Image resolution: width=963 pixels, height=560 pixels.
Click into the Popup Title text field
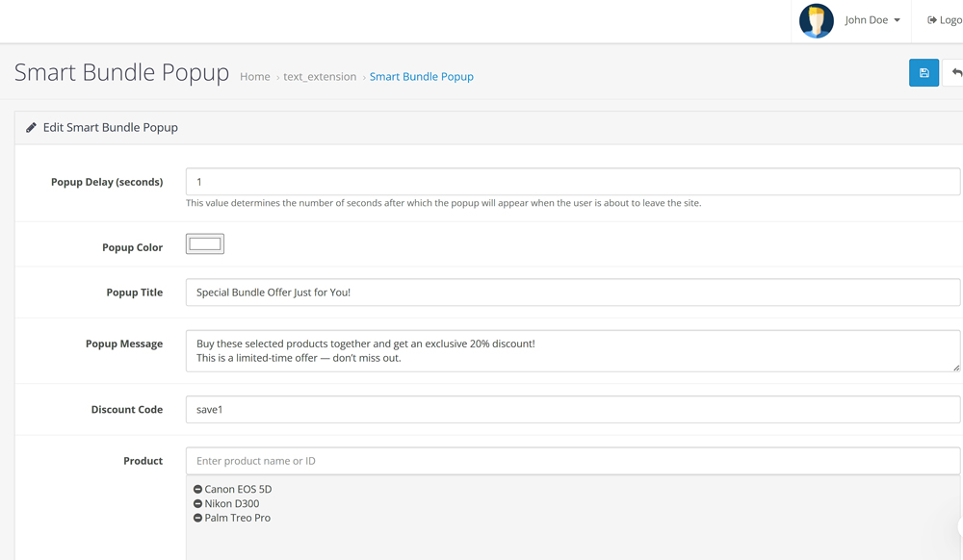tap(572, 293)
